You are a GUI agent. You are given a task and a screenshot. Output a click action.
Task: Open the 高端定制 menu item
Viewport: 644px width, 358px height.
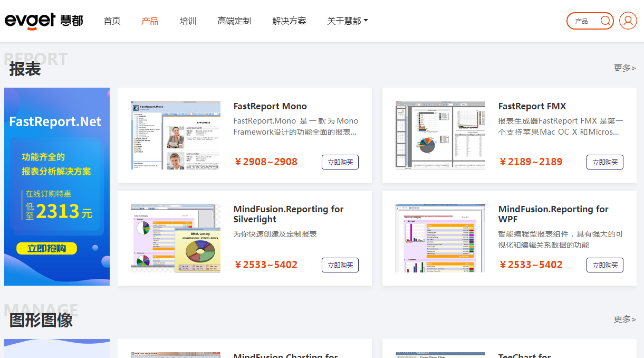pos(234,21)
